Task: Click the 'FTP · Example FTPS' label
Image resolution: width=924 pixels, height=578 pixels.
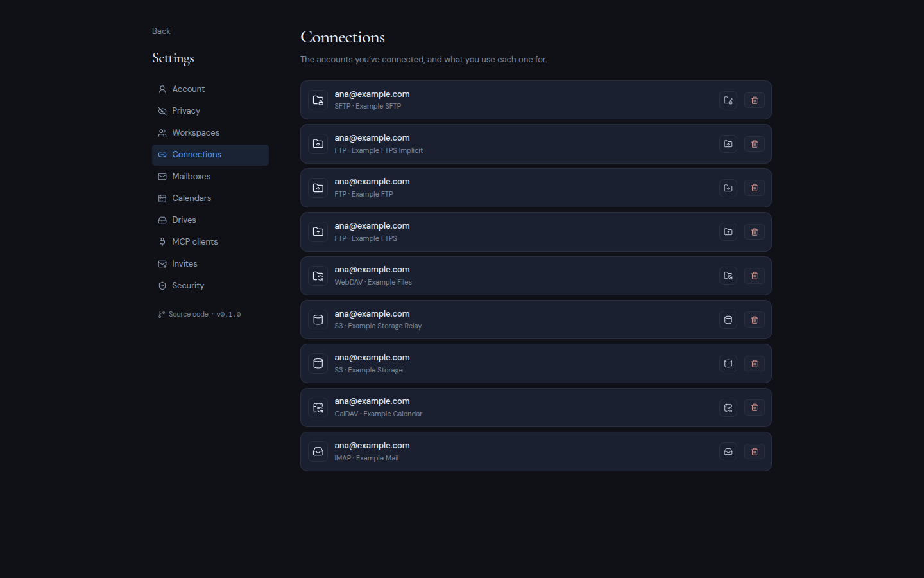Action: pyautogui.click(x=366, y=238)
